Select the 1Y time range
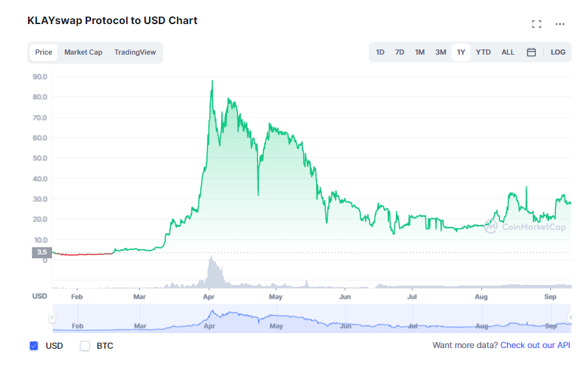Screen dimensions: 588x391 pyautogui.click(x=461, y=52)
